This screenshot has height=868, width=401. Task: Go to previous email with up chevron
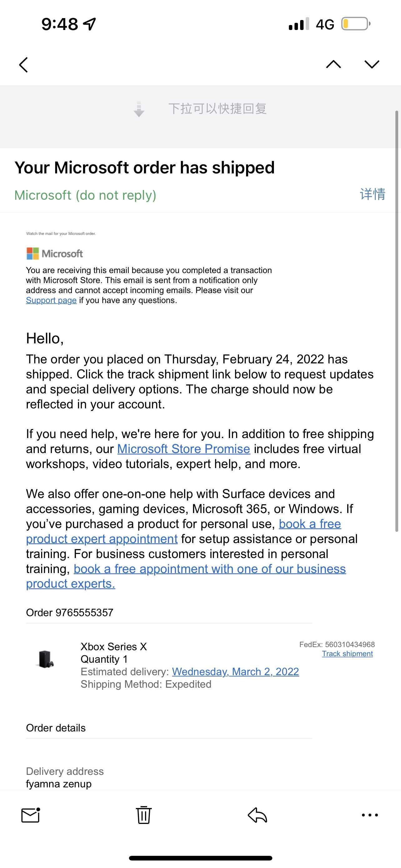click(333, 64)
